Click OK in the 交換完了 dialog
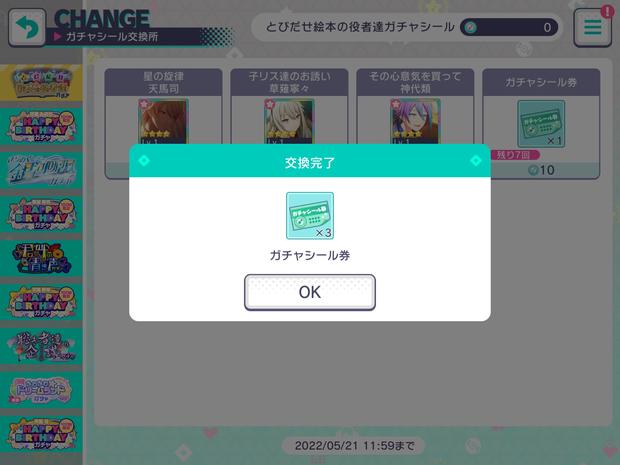 (x=310, y=292)
